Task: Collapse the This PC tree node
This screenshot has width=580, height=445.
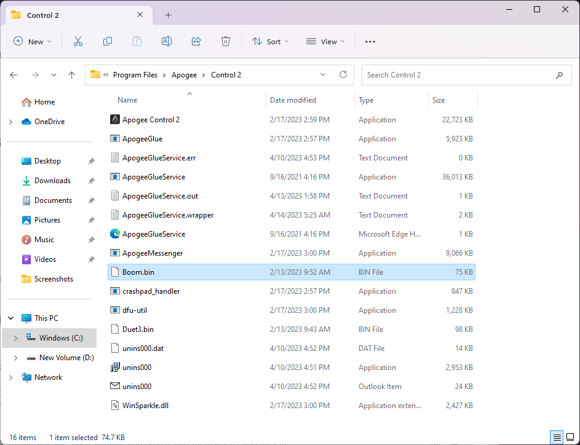Action: click(11, 318)
